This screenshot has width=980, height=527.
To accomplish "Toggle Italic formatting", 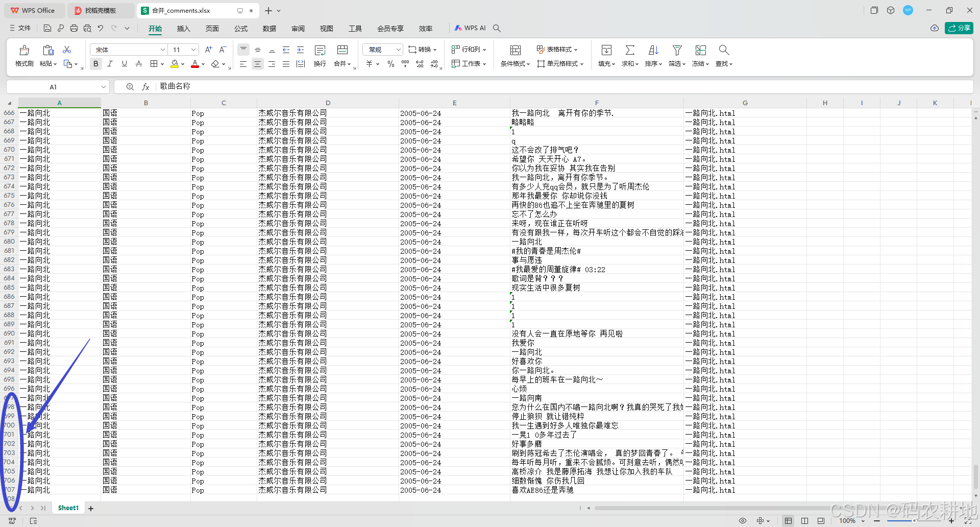I will [x=110, y=64].
